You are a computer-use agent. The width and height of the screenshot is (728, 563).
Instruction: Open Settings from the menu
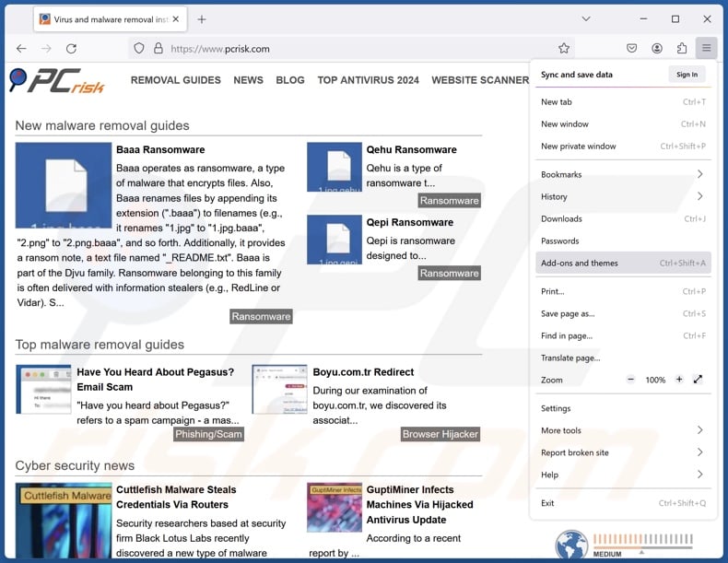coord(556,408)
